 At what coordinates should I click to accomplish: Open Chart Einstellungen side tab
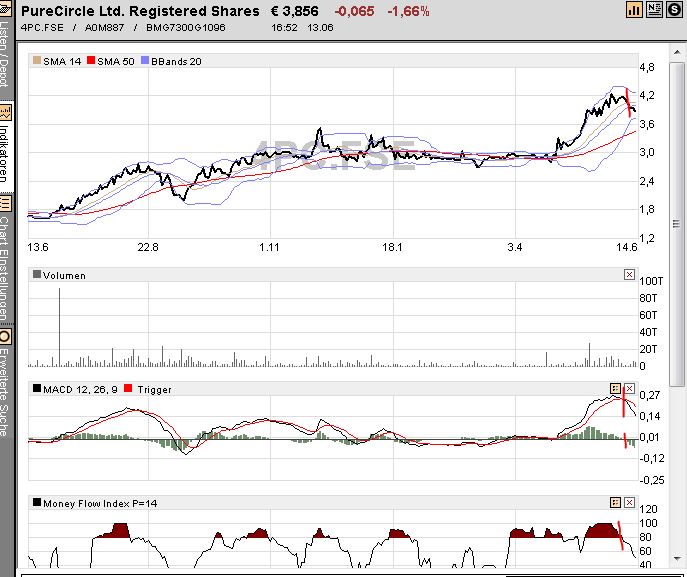[6, 260]
